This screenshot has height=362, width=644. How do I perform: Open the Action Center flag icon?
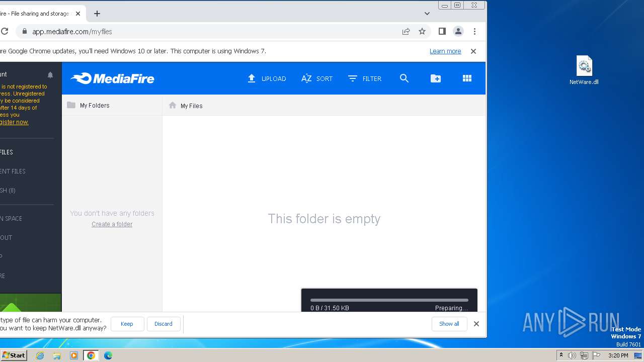click(x=596, y=355)
